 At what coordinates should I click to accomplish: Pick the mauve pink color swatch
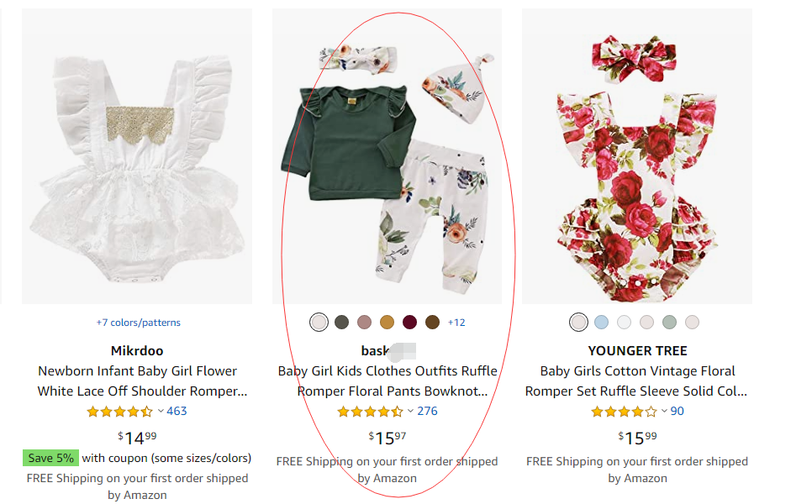pos(364,323)
